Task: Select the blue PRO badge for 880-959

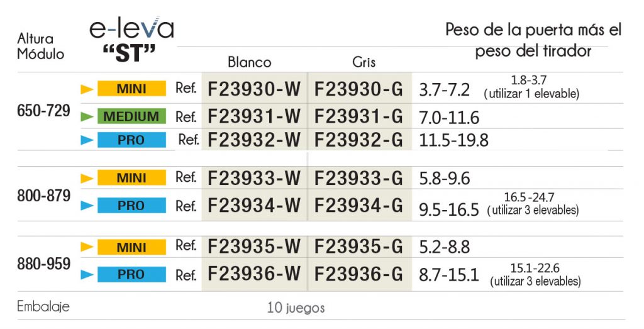Action: point(131,274)
